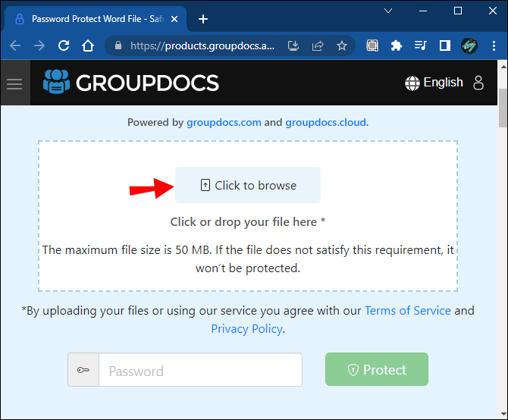Click the address bar URL text
The image size is (508, 420).
click(202, 45)
